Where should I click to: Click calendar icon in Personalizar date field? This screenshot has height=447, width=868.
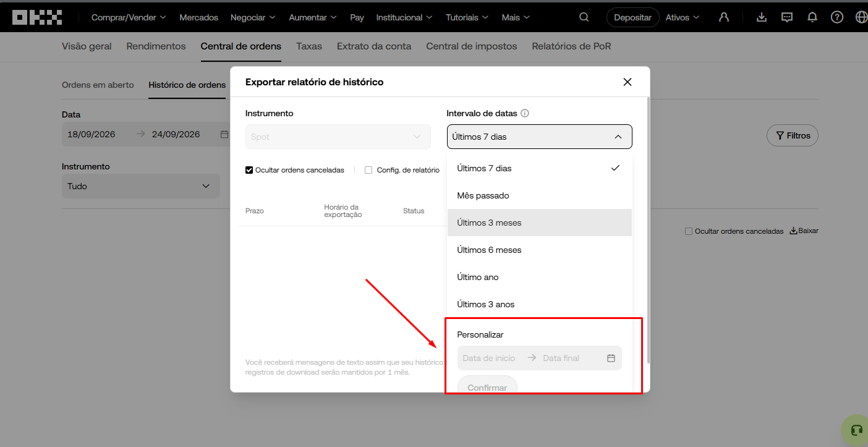611,358
